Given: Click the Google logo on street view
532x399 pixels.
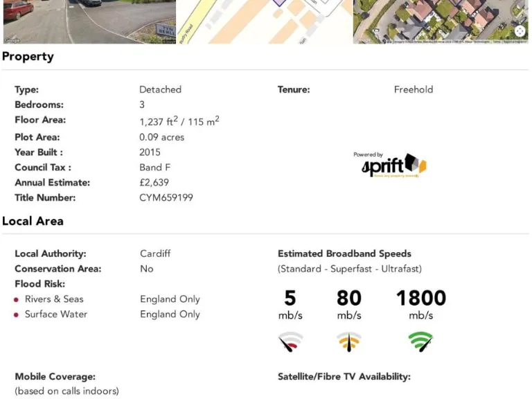Looking at the screenshot, I should tap(12, 40).
